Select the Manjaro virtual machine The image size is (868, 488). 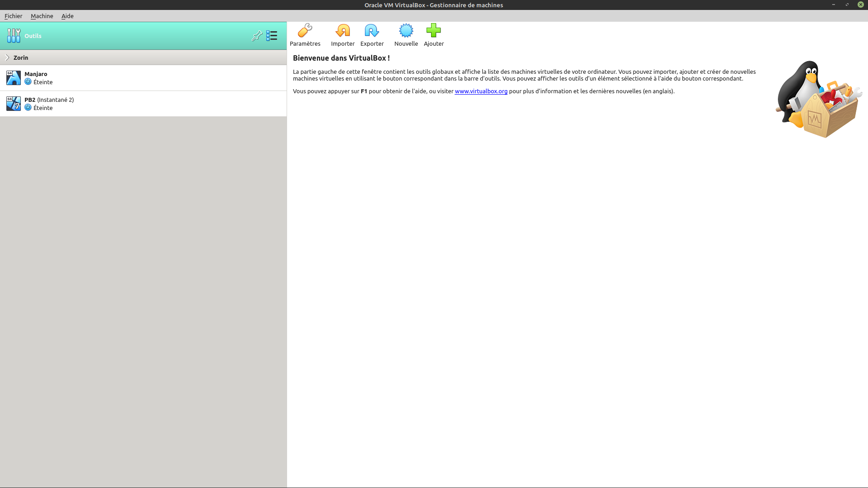136,78
